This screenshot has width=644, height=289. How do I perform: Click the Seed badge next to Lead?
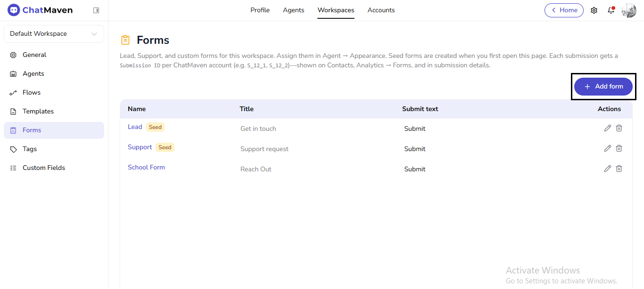click(x=155, y=127)
